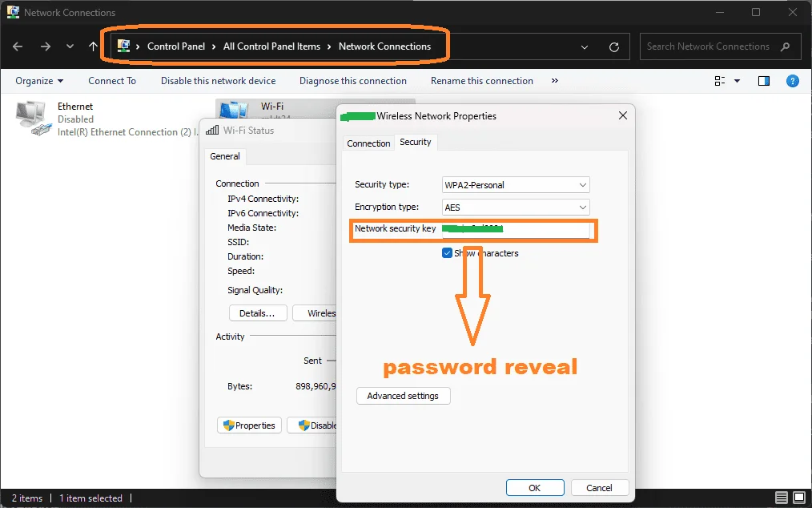Open Control Panel breadcrumb
This screenshot has width=812, height=508.
click(176, 46)
